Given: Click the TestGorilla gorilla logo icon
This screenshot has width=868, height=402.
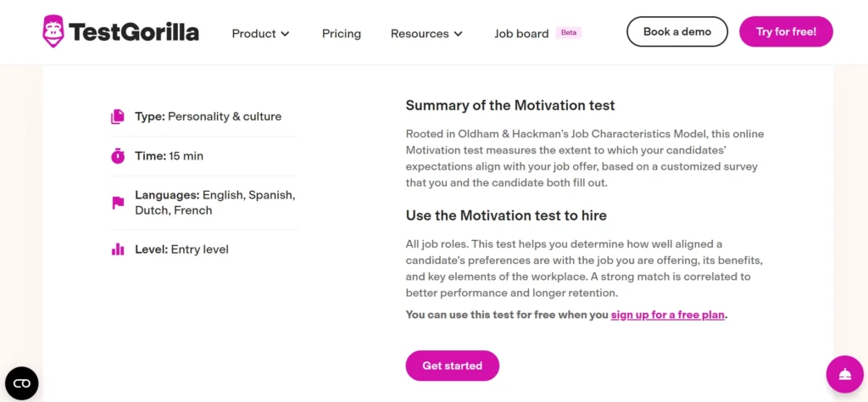Looking at the screenshot, I should click(x=53, y=31).
